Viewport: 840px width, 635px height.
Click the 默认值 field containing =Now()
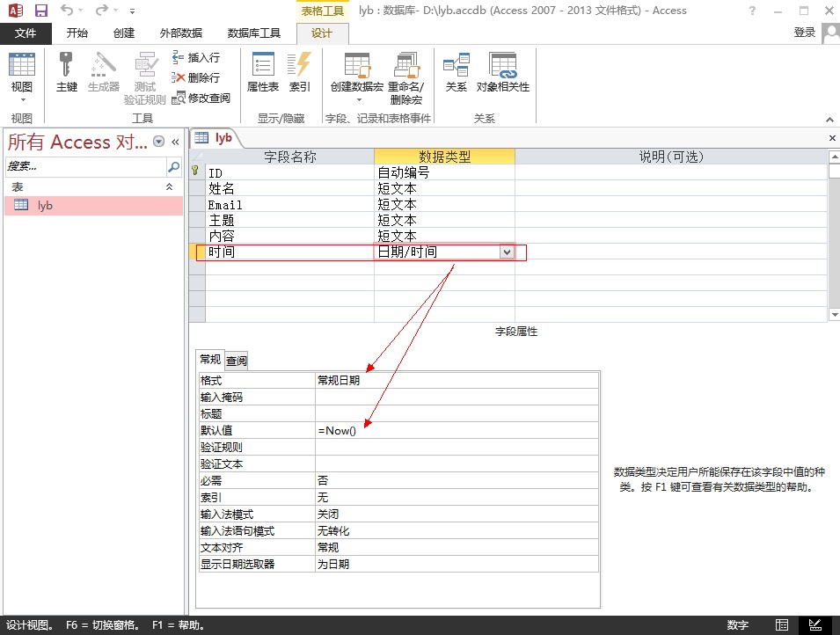tap(457, 431)
